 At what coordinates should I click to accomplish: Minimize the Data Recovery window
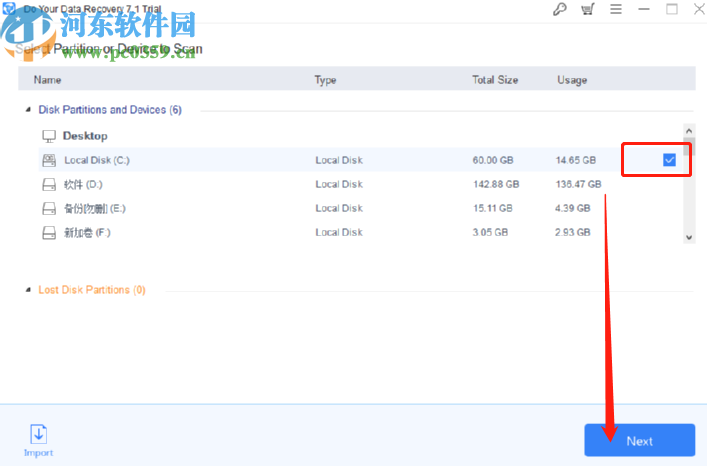pyautogui.click(x=644, y=9)
